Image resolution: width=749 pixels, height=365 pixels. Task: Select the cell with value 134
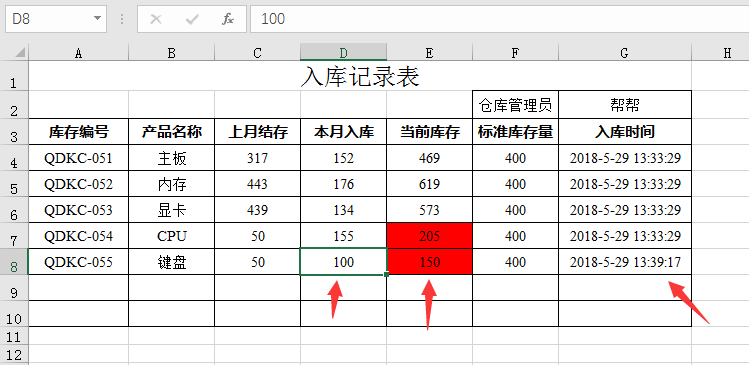point(343,210)
